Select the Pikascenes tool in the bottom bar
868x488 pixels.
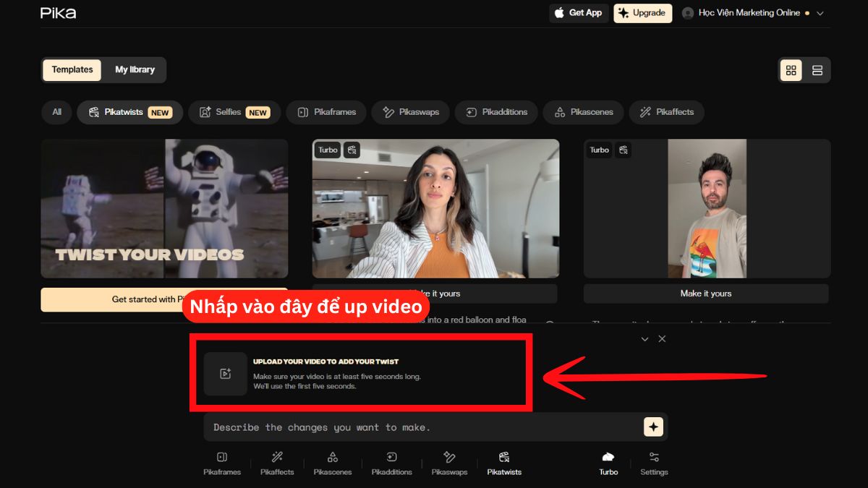point(333,463)
